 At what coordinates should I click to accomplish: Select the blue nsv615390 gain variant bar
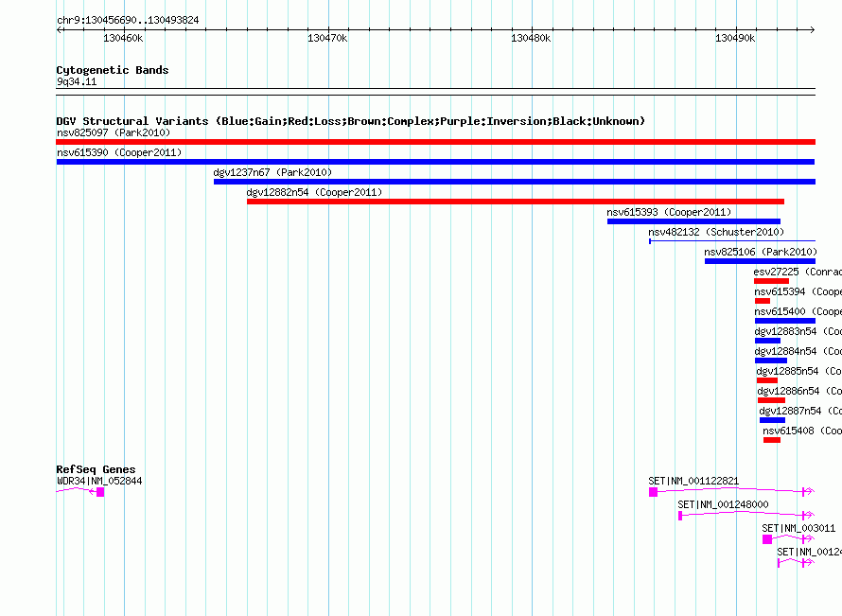pyautogui.click(x=435, y=162)
